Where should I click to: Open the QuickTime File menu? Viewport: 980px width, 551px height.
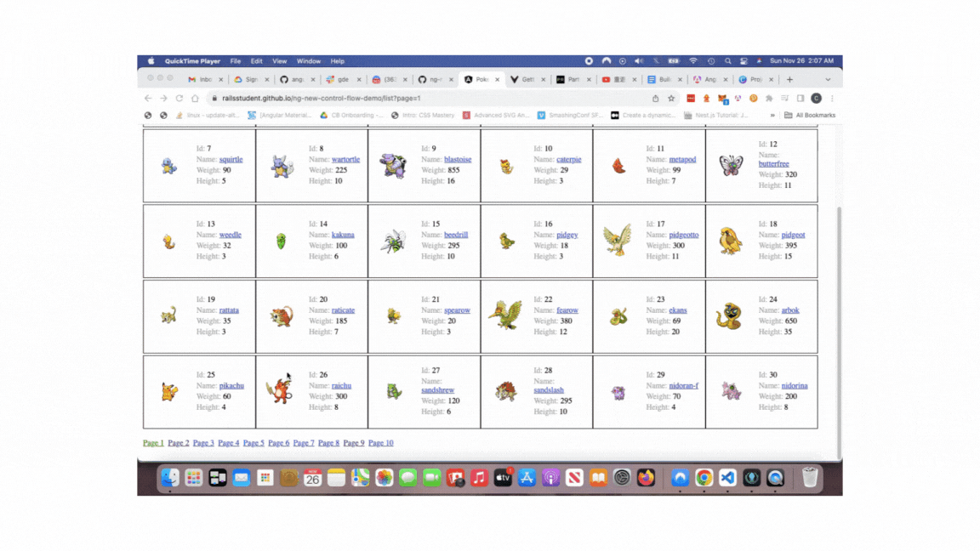coord(235,61)
